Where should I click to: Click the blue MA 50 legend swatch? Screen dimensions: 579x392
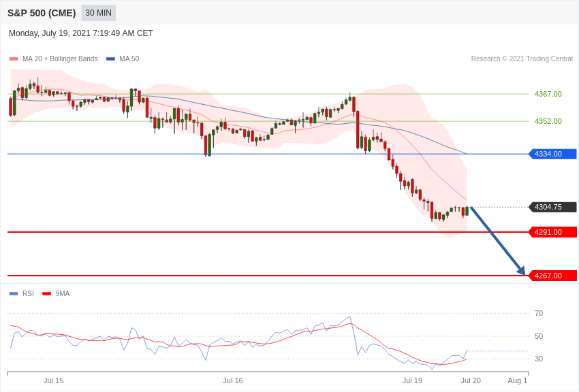[x=111, y=59]
